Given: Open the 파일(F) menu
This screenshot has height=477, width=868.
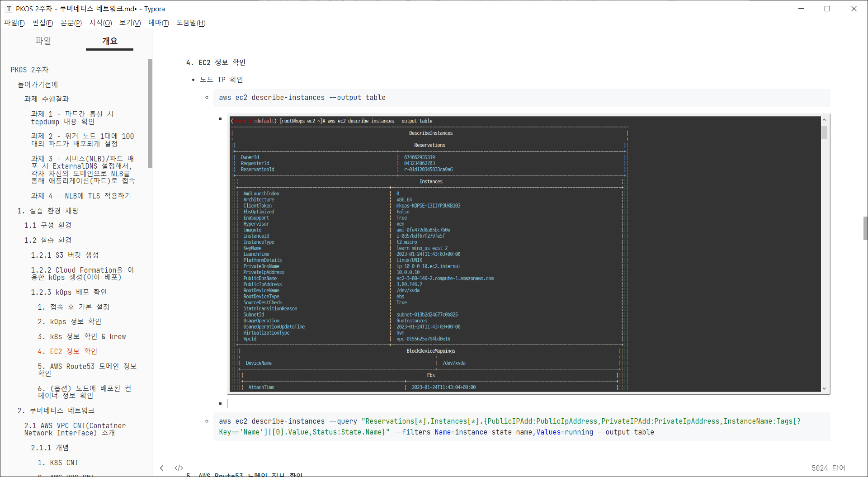Looking at the screenshot, I should 14,23.
